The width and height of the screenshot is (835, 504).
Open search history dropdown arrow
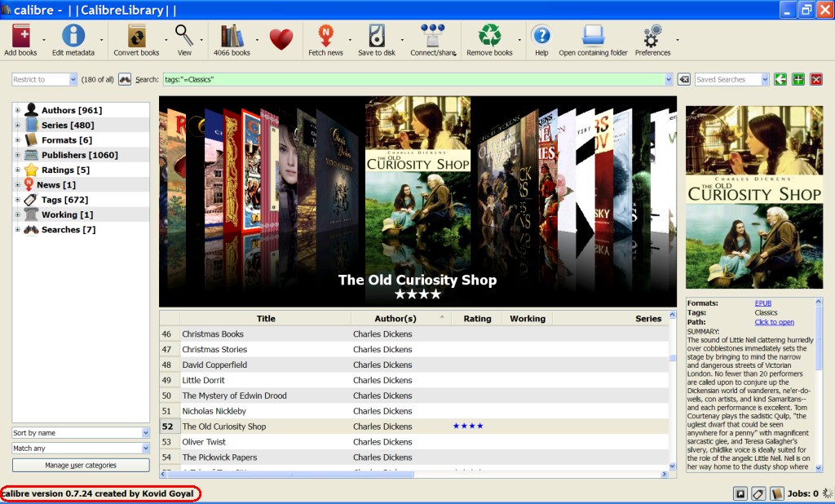(669, 79)
